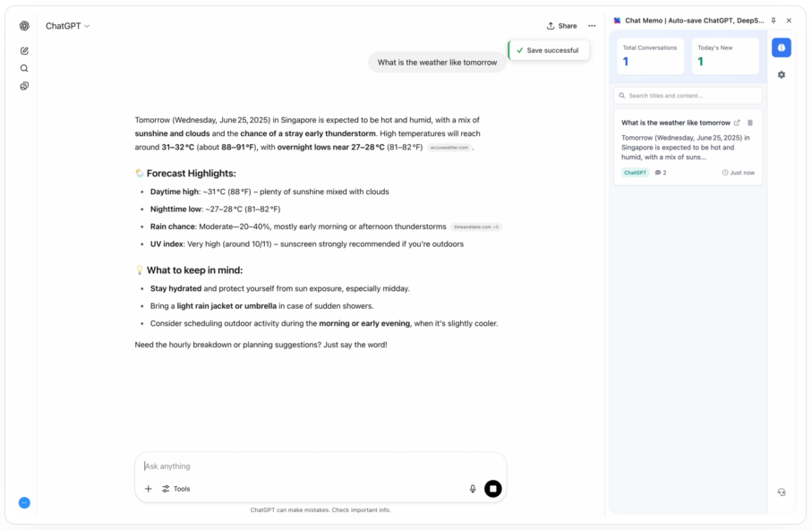This screenshot has height=530, width=812.
Task: Click the ChatGPT logo icon in the sidebar
Action: click(x=24, y=26)
